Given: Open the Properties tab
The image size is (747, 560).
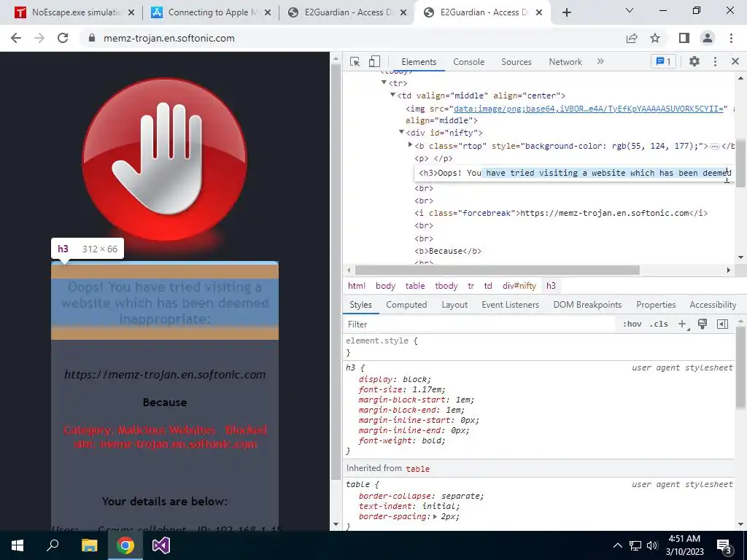Looking at the screenshot, I should 656,305.
